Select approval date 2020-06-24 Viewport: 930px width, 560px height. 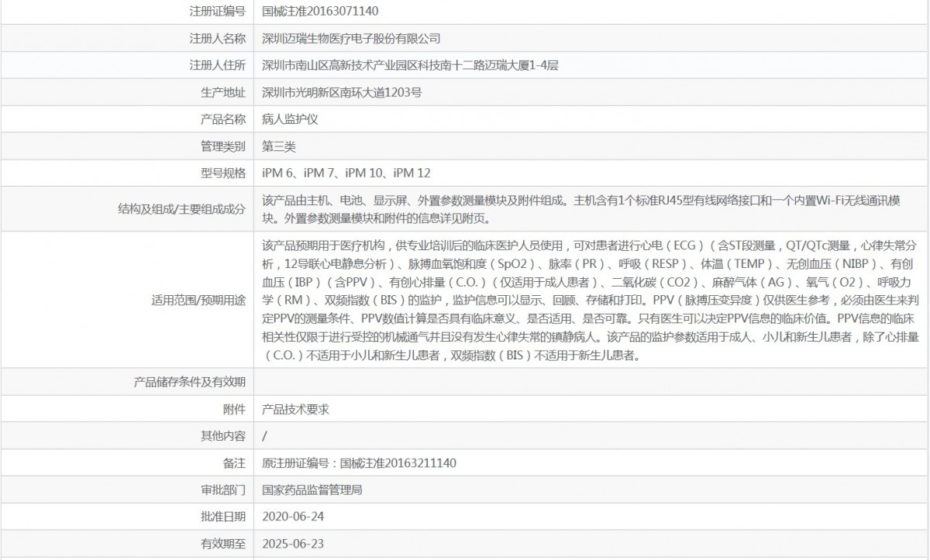(292, 517)
